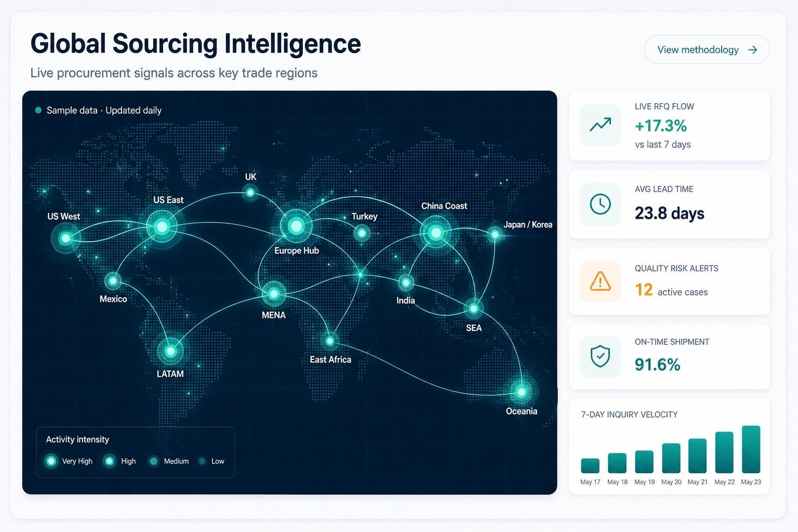The height and width of the screenshot is (532, 798).
Task: Click the Activity intensity legend title
Action: coord(77,440)
